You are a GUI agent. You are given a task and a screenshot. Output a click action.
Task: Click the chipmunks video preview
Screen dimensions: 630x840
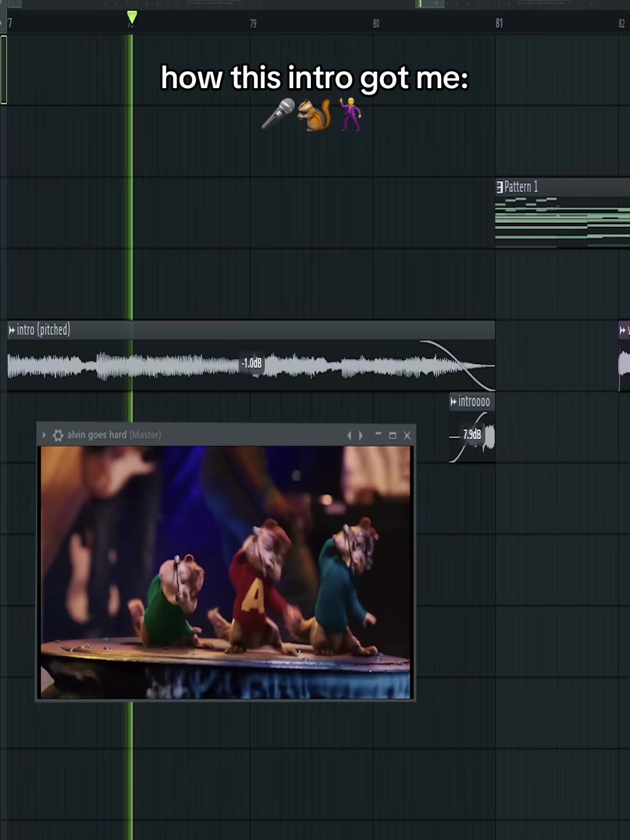(x=225, y=572)
